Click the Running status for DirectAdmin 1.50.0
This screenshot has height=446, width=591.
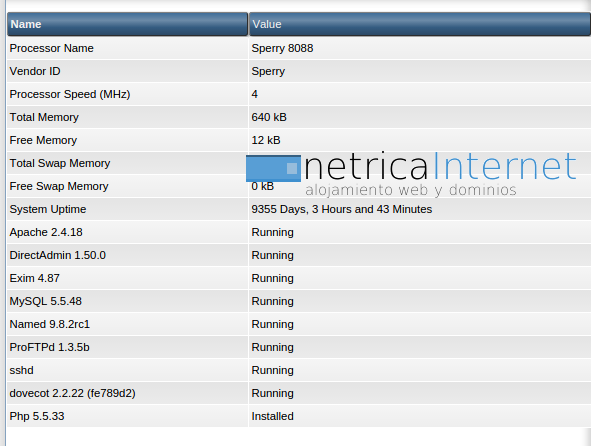pyautogui.click(x=272, y=255)
